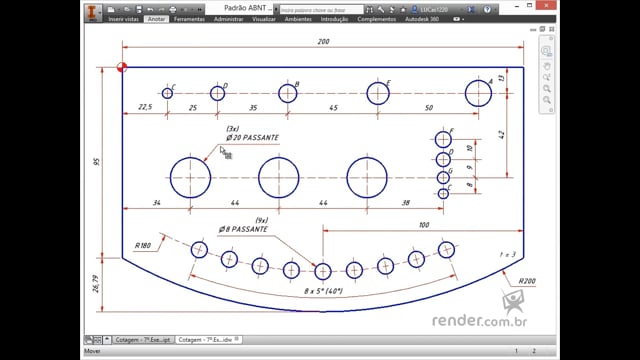Open the Ferramentas tab
This screenshot has height=360, width=640.
[x=189, y=19]
